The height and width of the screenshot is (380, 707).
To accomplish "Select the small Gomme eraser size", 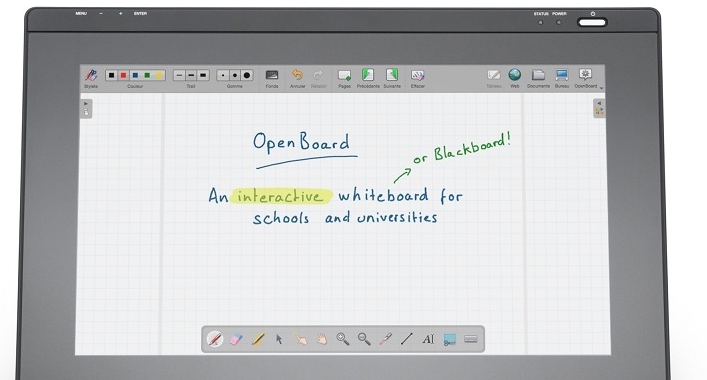I will pyautogui.click(x=223, y=75).
